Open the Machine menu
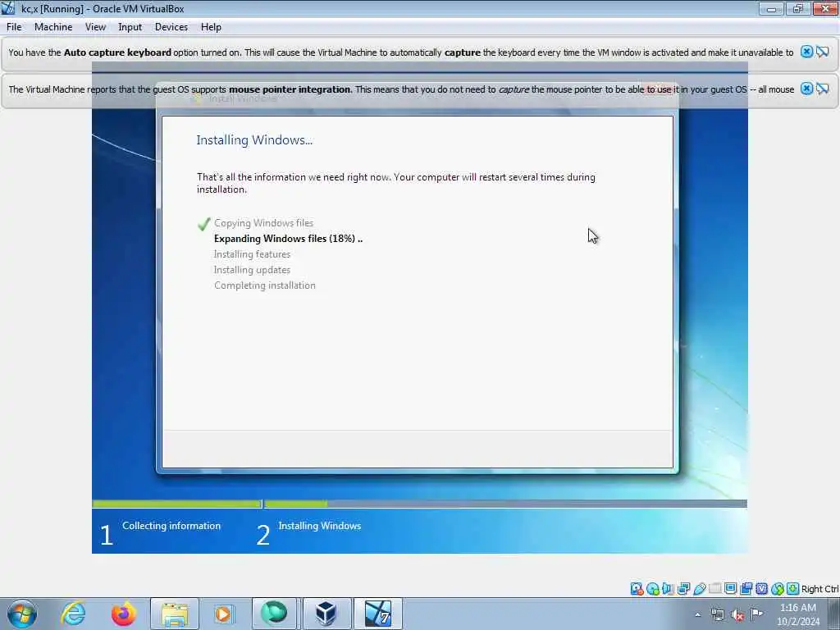The height and width of the screenshot is (630, 840). click(x=53, y=27)
